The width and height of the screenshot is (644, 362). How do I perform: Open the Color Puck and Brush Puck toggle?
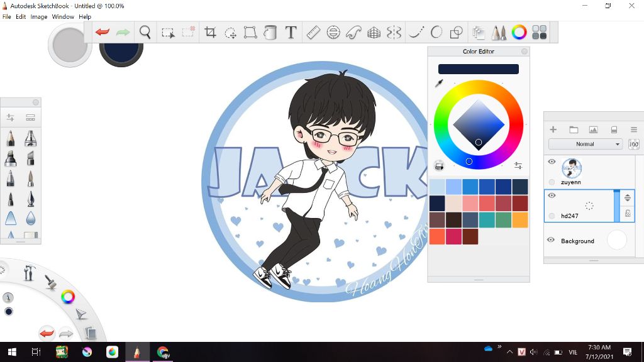539,32
